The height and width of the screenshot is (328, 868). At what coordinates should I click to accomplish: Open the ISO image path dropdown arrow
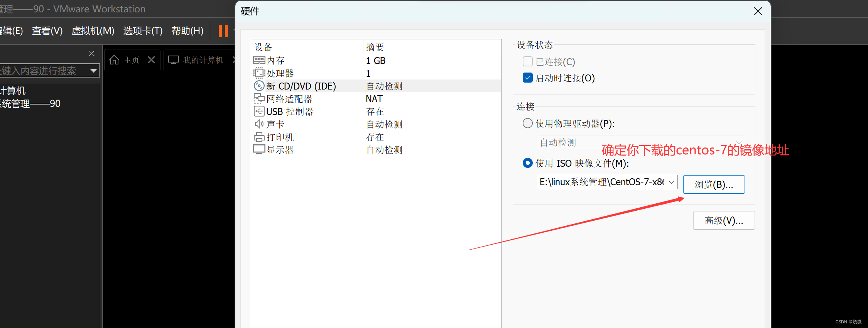tap(671, 182)
